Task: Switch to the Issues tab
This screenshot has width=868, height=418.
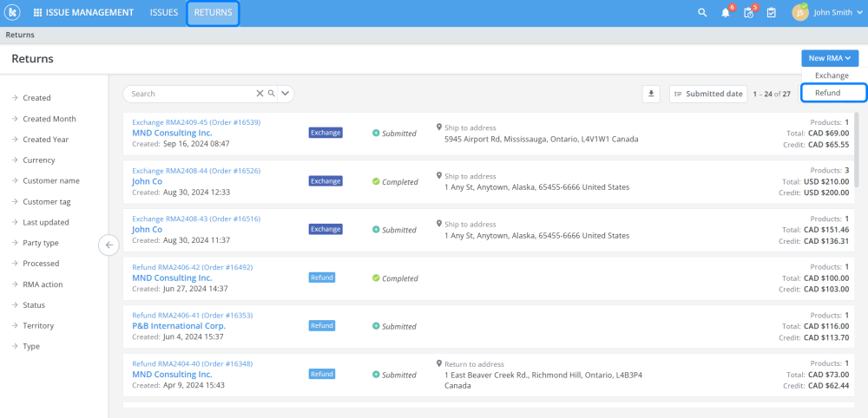Action: click(x=164, y=13)
